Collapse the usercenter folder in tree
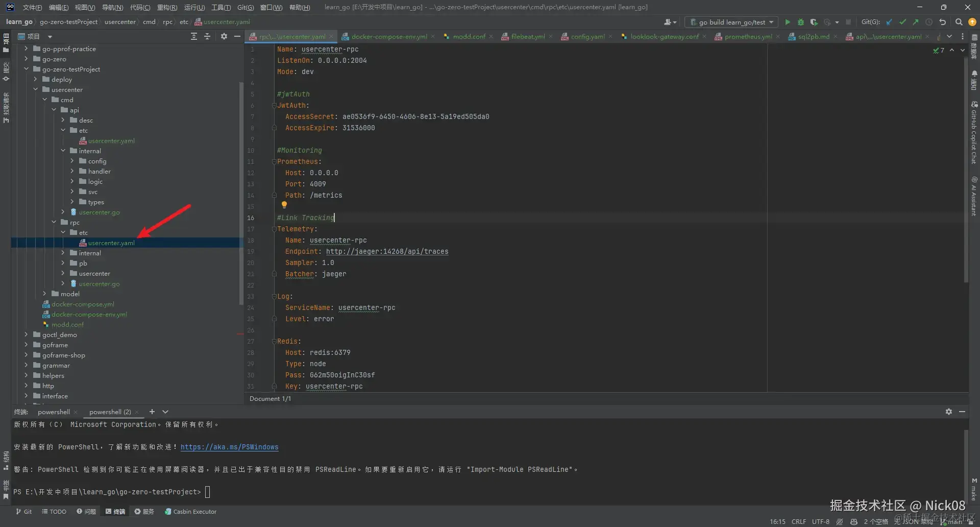Screen dimensions: 980x527 click(x=36, y=89)
